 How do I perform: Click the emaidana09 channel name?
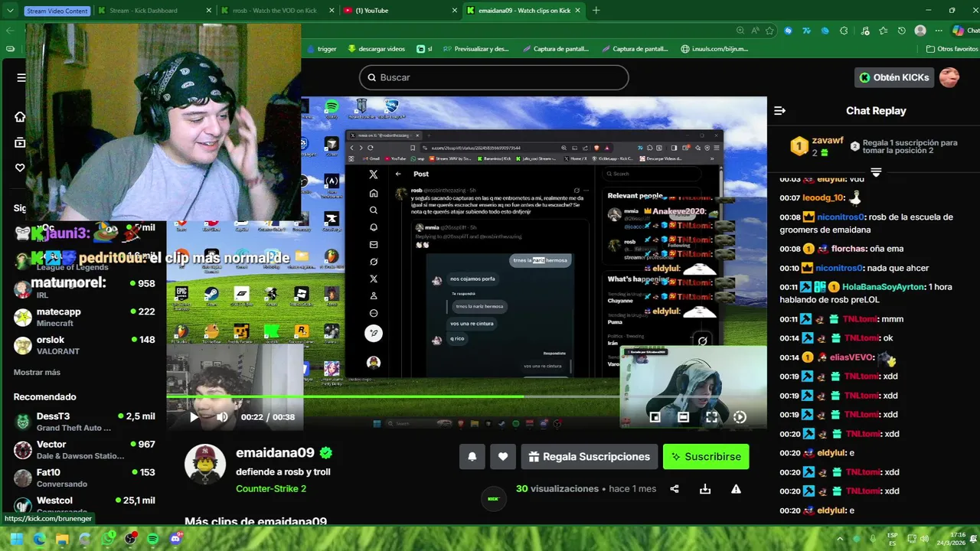(x=275, y=453)
